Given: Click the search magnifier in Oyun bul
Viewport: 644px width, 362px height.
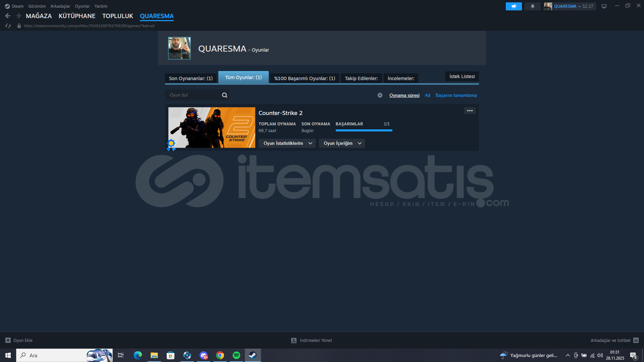Looking at the screenshot, I should (x=224, y=95).
